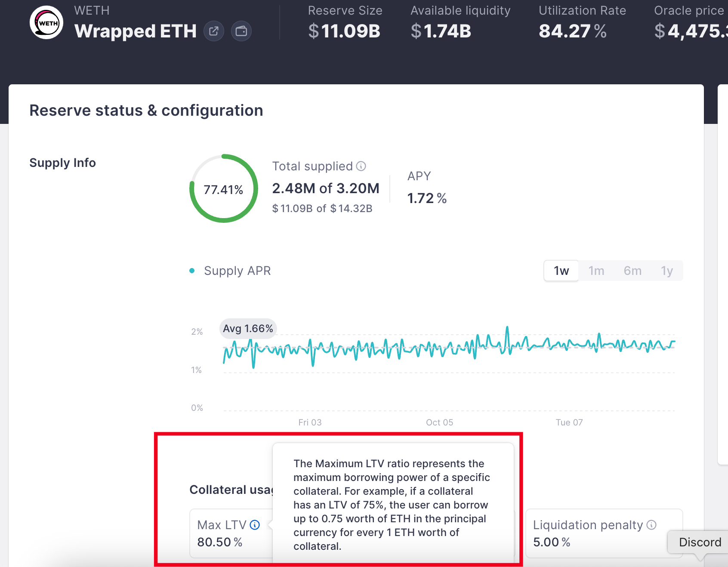The height and width of the screenshot is (567, 728).
Task: Click the Fri 03 date on the chart axis
Action: [x=310, y=422]
